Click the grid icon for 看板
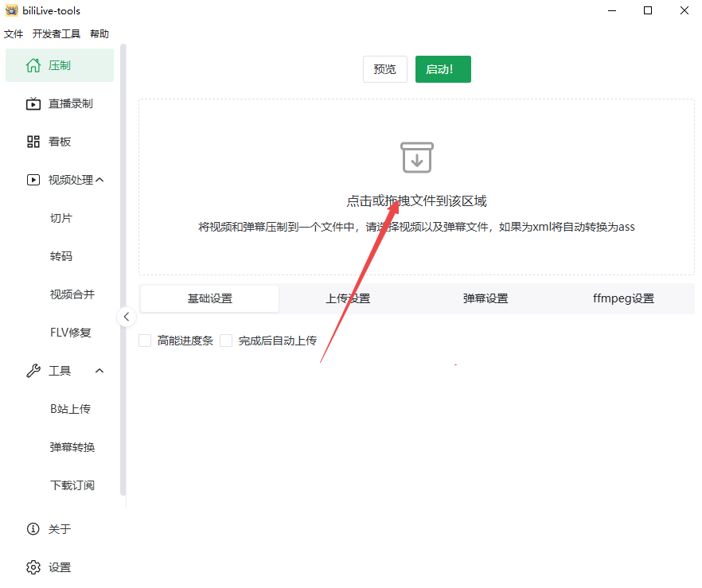This screenshot has height=588, width=702. [33, 142]
